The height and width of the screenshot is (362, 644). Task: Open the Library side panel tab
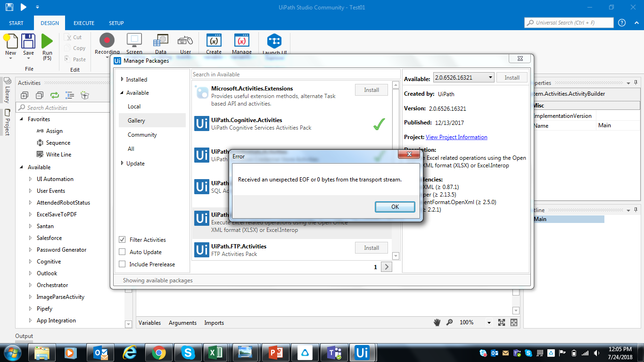click(x=7, y=90)
